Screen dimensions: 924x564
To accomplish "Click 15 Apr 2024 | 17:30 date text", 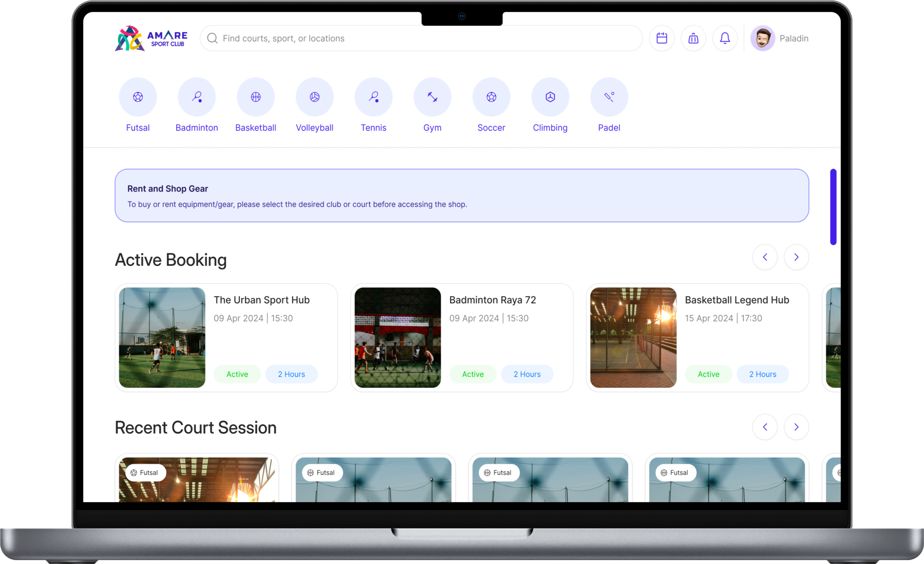I will click(723, 318).
